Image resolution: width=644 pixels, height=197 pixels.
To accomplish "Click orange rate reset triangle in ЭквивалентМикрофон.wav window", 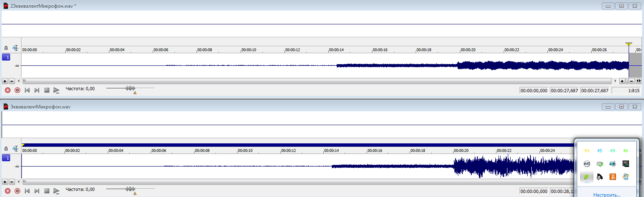I will coord(135,193).
